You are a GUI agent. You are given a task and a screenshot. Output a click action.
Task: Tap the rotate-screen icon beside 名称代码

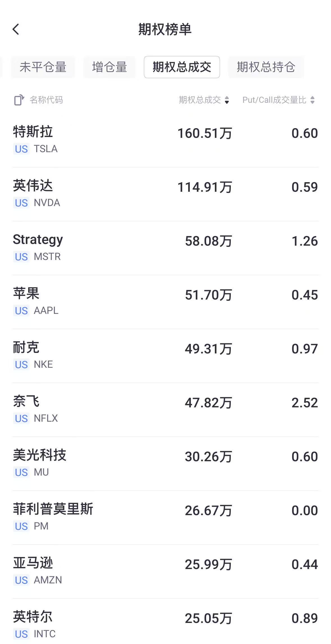[19, 100]
